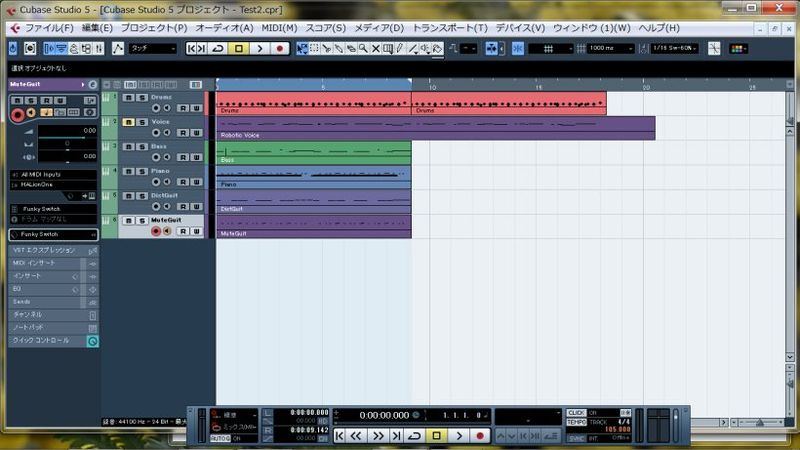Toggle TEMPO track button
Screen dimensions: 800x450
click(x=577, y=422)
